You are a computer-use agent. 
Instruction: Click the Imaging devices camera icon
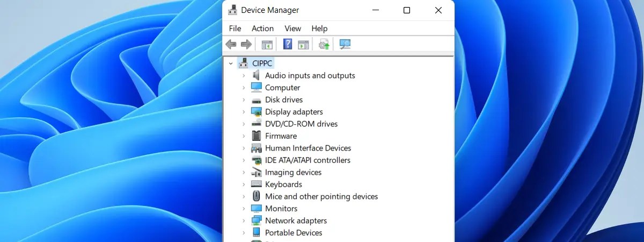tap(256, 173)
